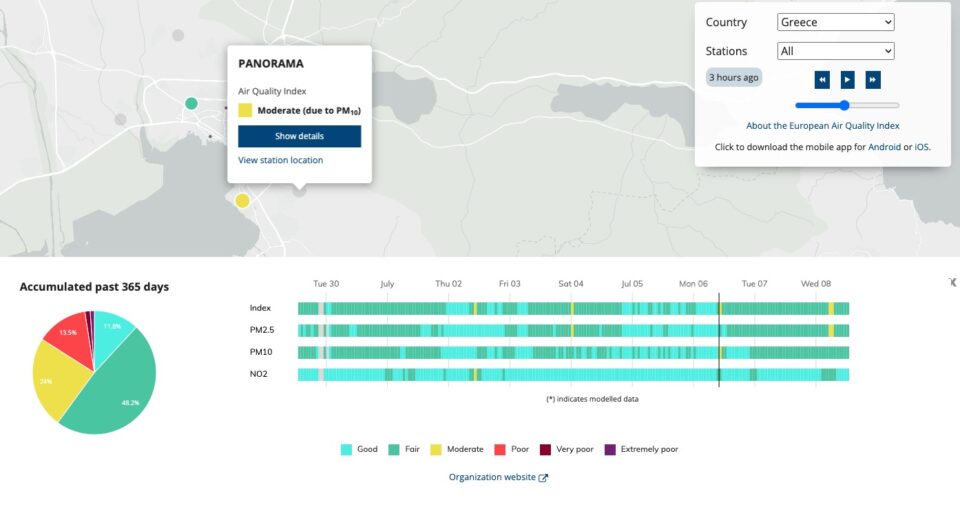Click the time slider handle
The image size is (960, 507).
pyautogui.click(x=844, y=105)
